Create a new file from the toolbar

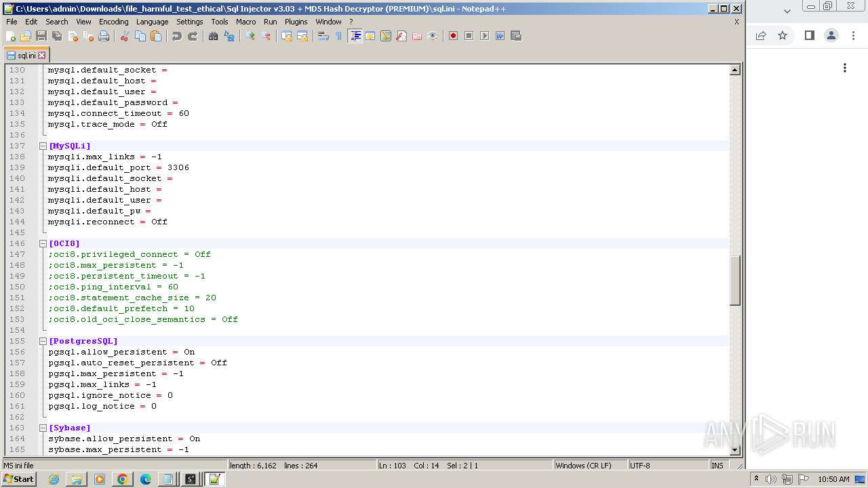click(11, 36)
